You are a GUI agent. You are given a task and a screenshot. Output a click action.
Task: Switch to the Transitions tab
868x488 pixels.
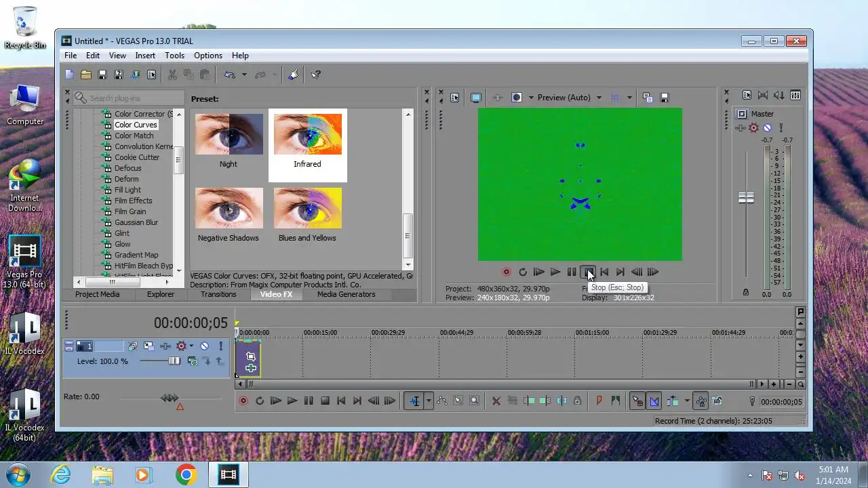pos(218,294)
